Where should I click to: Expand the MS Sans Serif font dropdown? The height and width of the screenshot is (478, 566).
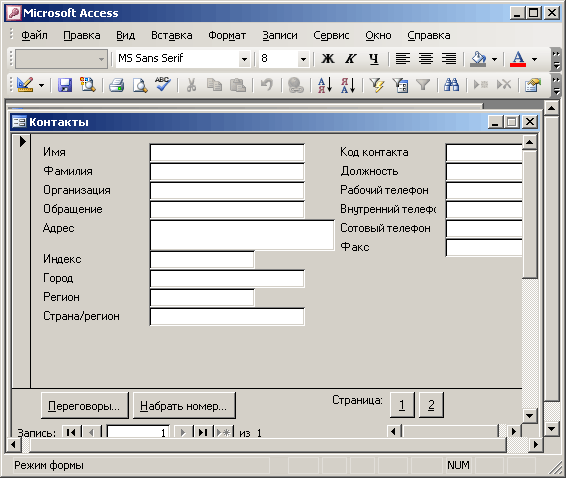(x=244, y=59)
